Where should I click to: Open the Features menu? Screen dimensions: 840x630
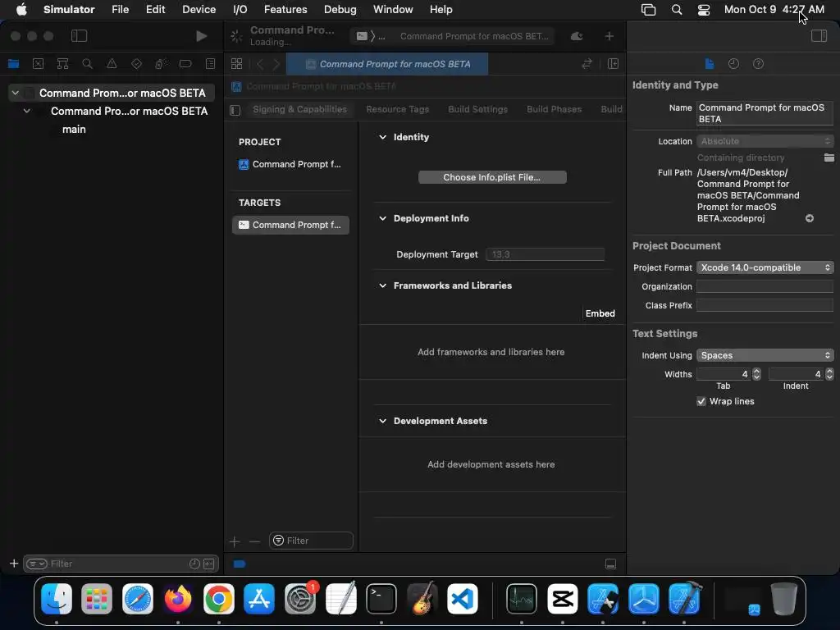coord(285,9)
